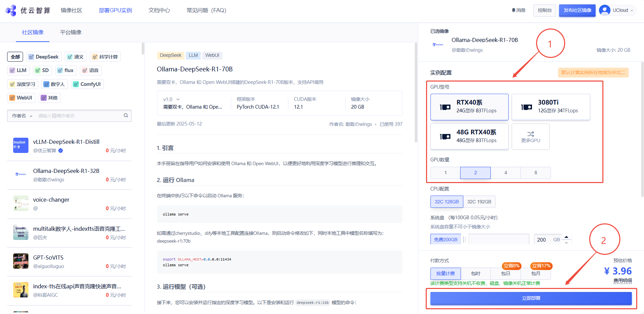This screenshot has height=314, width=644.
Task: Filter by the ComfyUI tag
Action: [87, 84]
